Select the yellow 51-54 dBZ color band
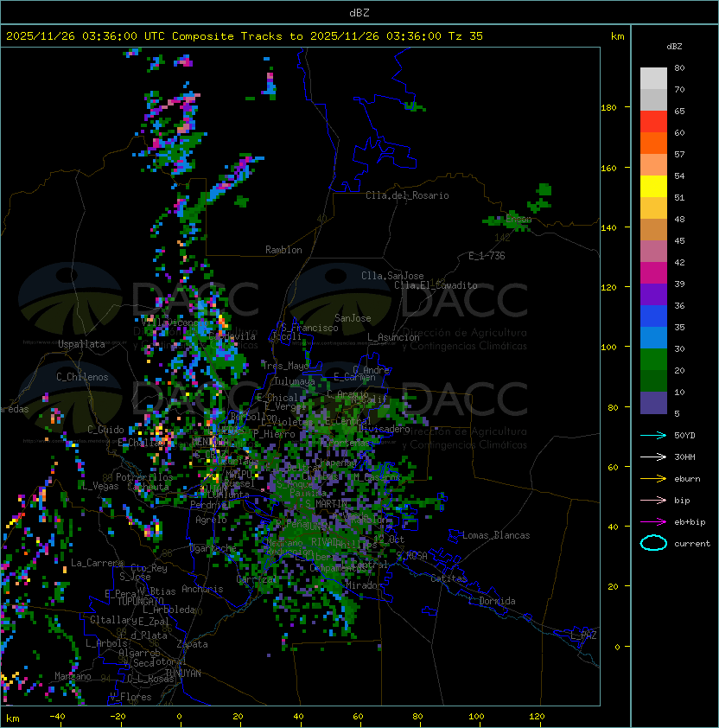Screen dimensions: 719x728 point(653,187)
